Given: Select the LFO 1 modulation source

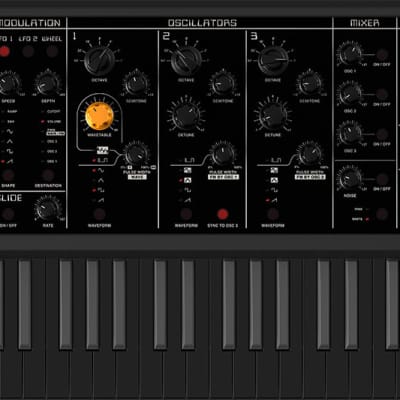Looking at the screenshot, I should (x=4, y=51).
